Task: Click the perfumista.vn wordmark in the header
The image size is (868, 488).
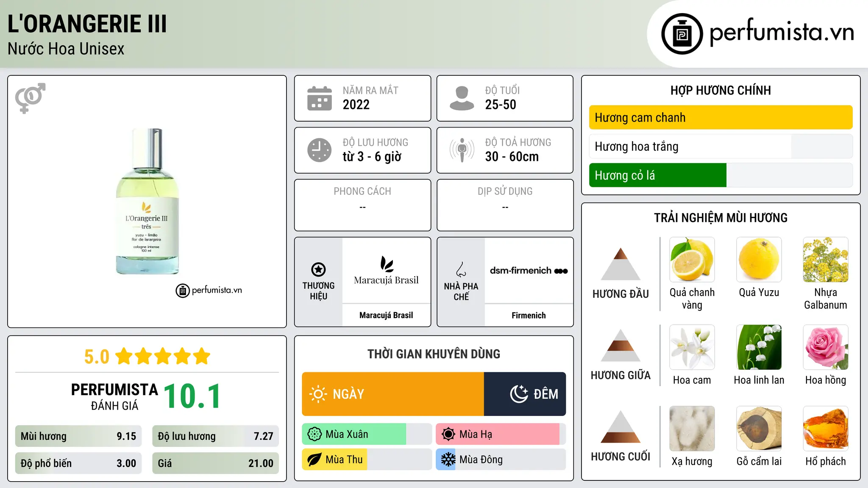Action: (782, 32)
